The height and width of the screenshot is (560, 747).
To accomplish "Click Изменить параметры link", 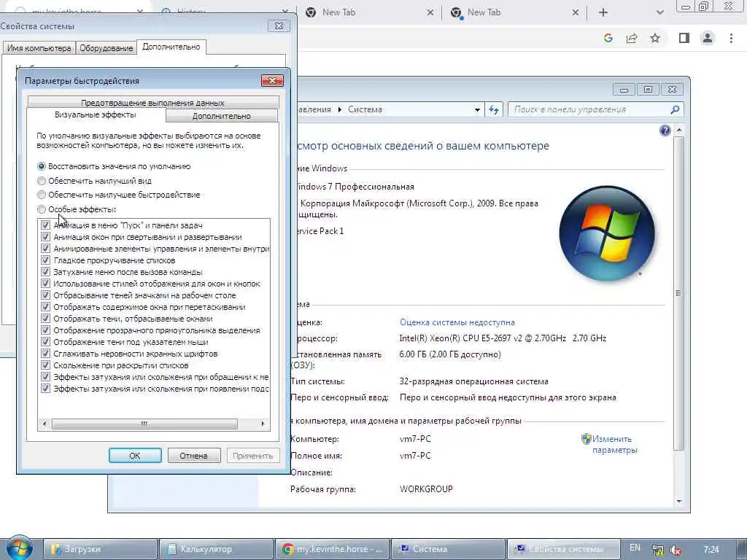I will click(614, 444).
